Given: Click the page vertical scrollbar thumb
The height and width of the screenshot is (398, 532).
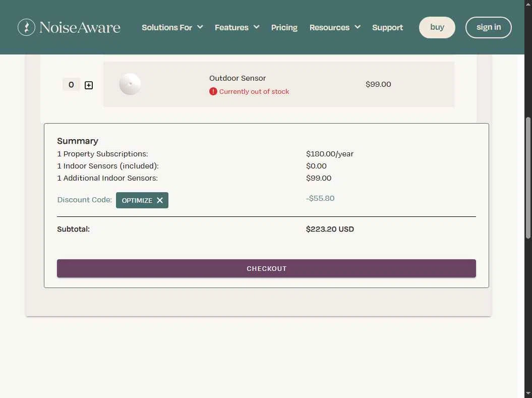Looking at the screenshot, I should (x=528, y=178).
